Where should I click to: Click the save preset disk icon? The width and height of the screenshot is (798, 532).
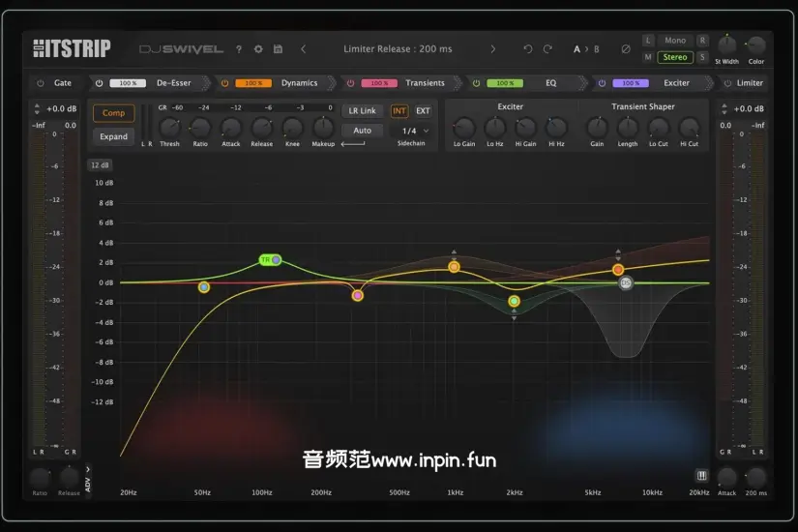tap(278, 49)
